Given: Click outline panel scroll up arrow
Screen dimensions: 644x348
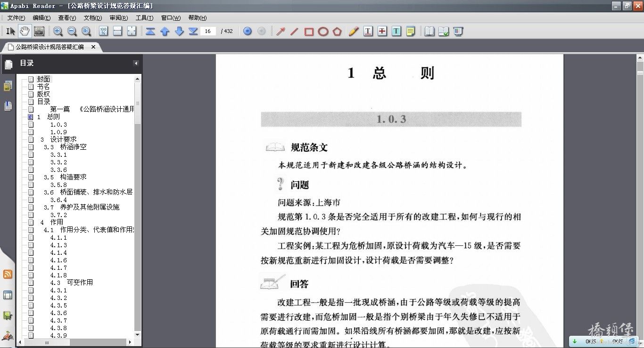Looking at the screenshot, I should tap(138, 79).
